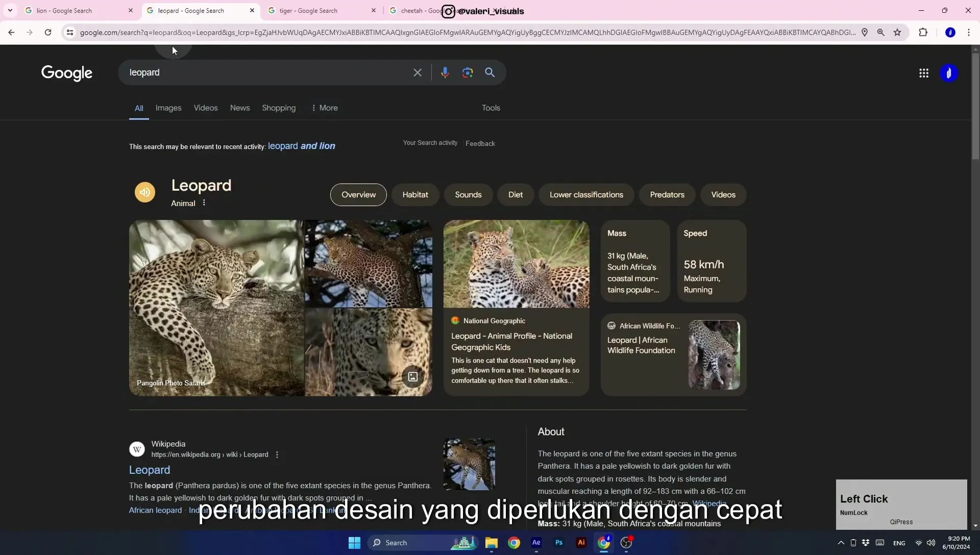Show hidden system tray icons
The image size is (980, 555).
click(841, 543)
